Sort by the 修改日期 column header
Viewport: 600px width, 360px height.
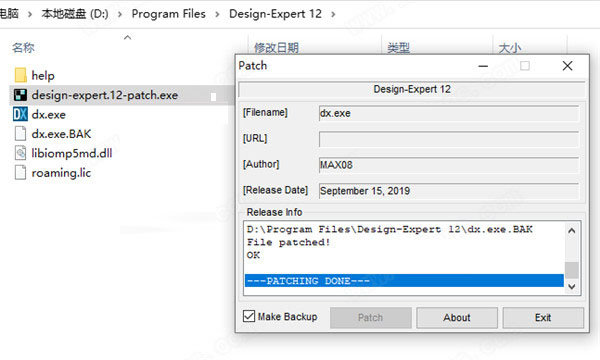pyautogui.click(x=276, y=48)
